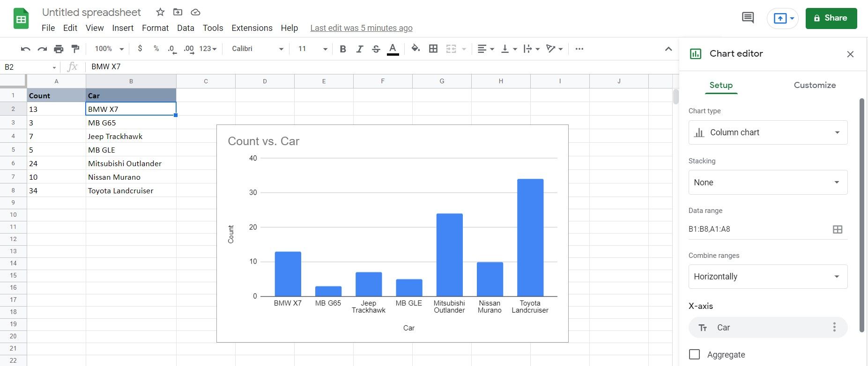Image resolution: width=868 pixels, height=366 pixels.
Task: Increase decimal places
Action: tap(189, 49)
